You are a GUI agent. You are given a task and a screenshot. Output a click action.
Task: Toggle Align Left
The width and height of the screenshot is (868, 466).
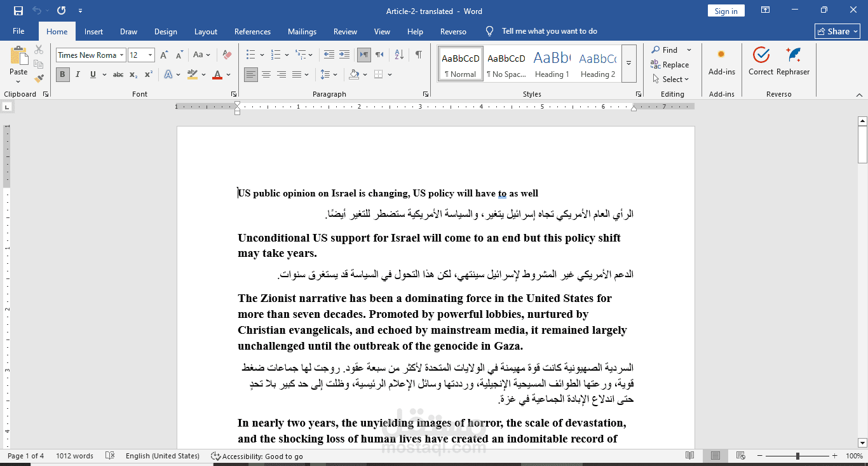(x=251, y=74)
